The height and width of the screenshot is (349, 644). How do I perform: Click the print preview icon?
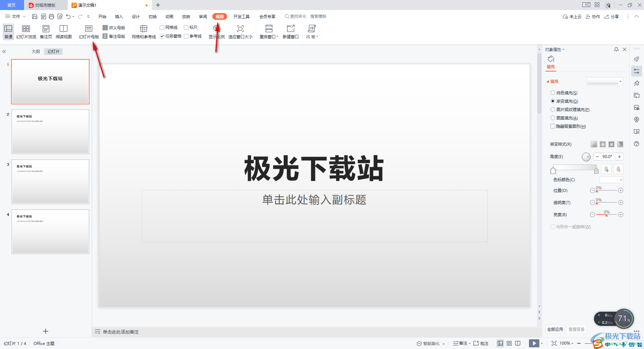click(x=60, y=16)
